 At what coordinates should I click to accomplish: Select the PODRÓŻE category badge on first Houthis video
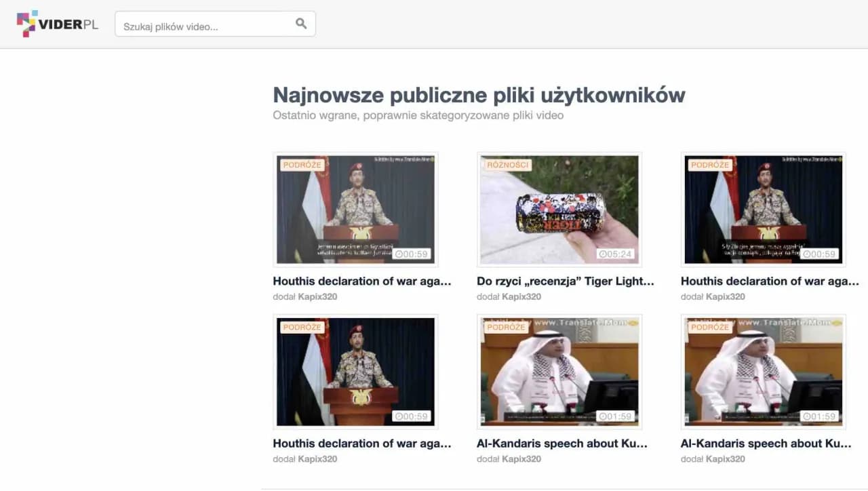(301, 164)
